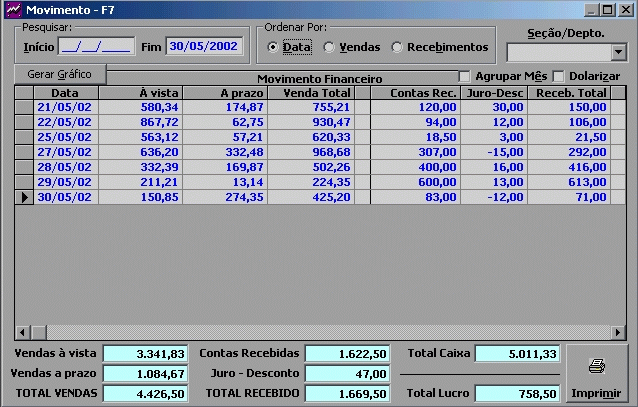Choose Recebimentos sort option
The image size is (638, 407).
pos(398,47)
